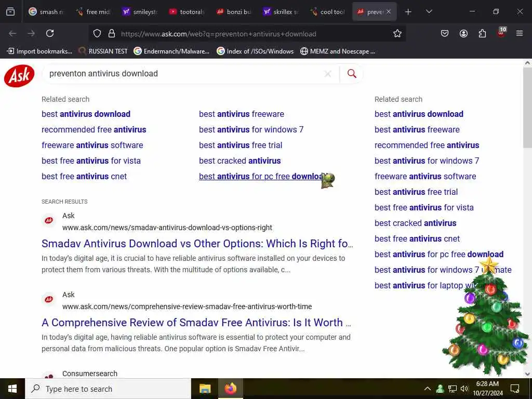The height and width of the screenshot is (399, 532).
Task: Open the volume speaker tray icon
Action: point(464,389)
